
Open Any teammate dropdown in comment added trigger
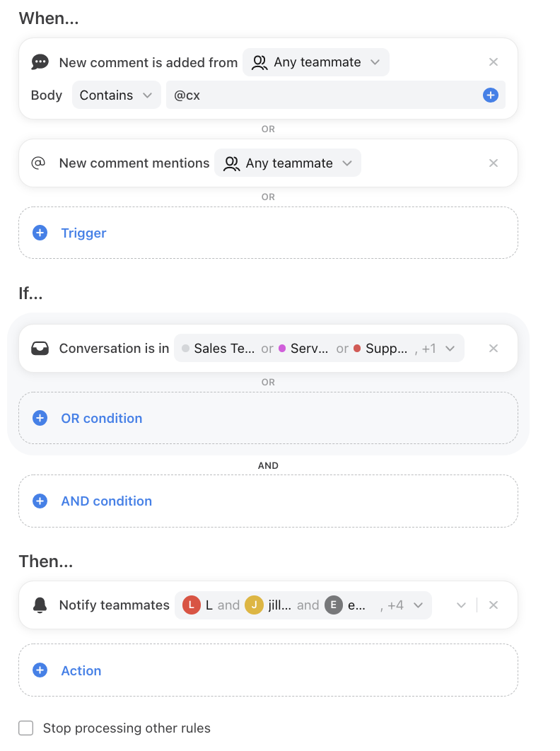315,62
